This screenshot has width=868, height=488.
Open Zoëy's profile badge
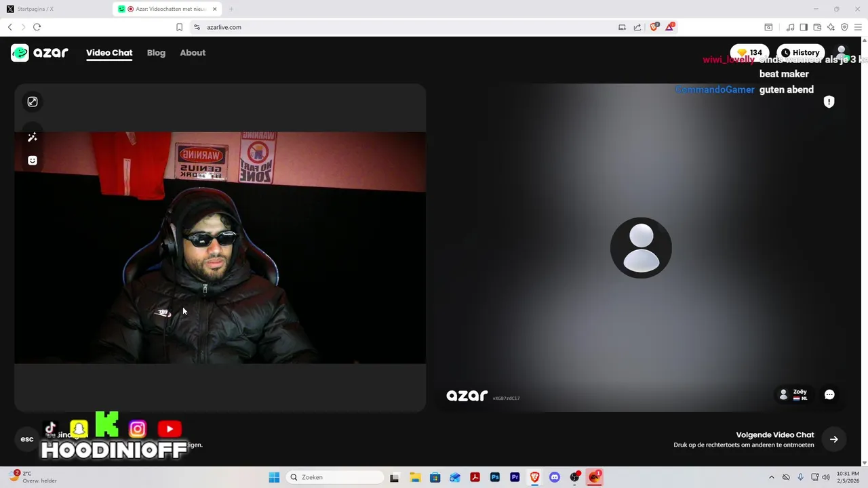click(794, 394)
